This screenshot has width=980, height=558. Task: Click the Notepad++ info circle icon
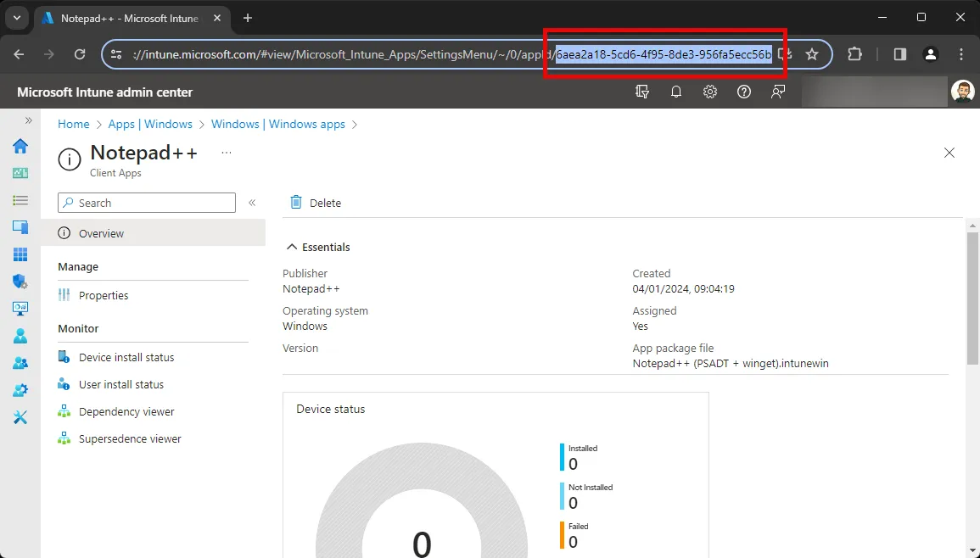coord(70,159)
